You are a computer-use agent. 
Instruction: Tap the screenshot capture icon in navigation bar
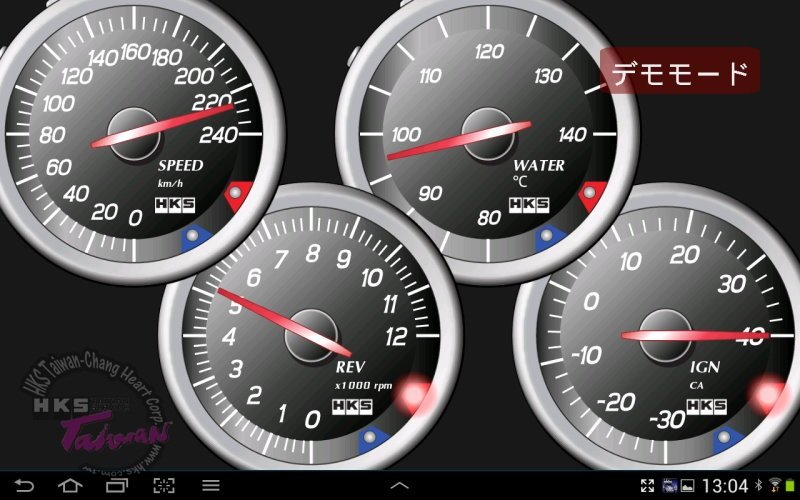164,485
